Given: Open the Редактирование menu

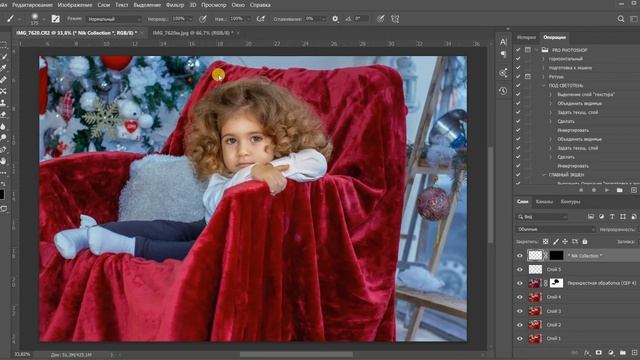Looking at the screenshot, I should pyautogui.click(x=32, y=5).
